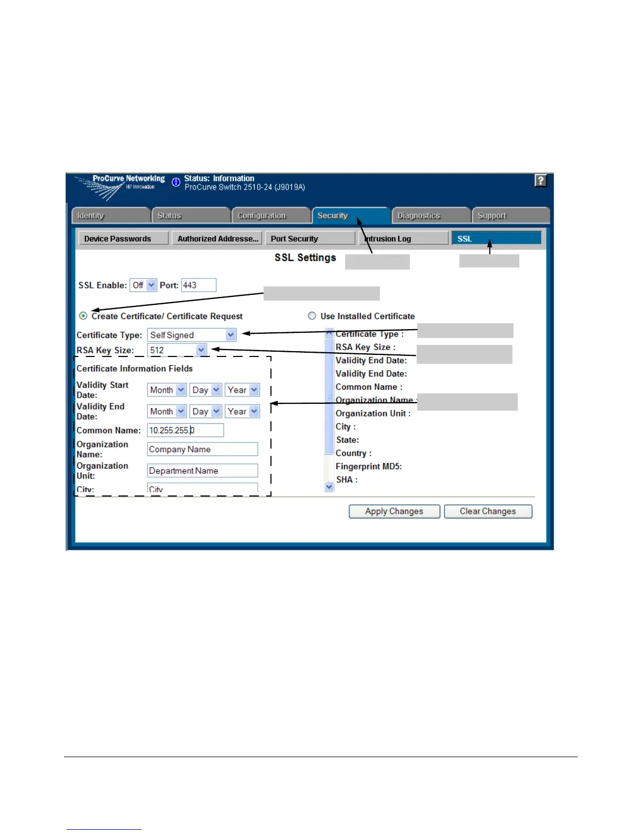Click Certificate Information Fields heading
644x834 pixels.
(x=135, y=369)
